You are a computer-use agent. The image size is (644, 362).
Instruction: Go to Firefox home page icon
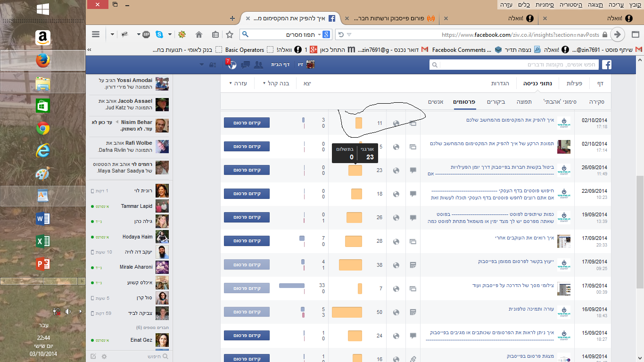(x=199, y=34)
